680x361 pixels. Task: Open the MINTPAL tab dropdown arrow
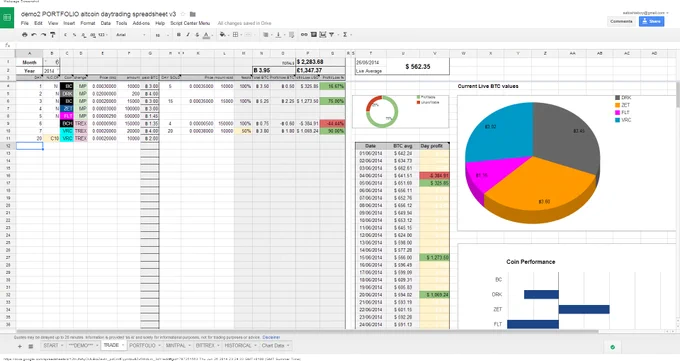click(x=190, y=346)
